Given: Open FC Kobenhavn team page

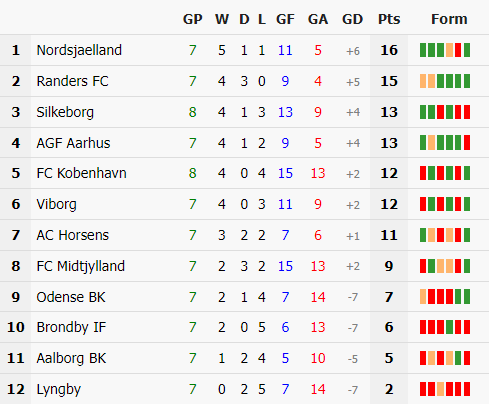Looking at the screenshot, I should pos(81,173).
